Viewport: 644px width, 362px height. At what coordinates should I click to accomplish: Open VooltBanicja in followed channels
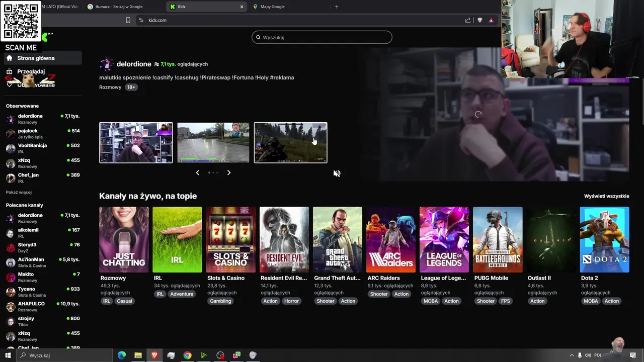coord(43,148)
